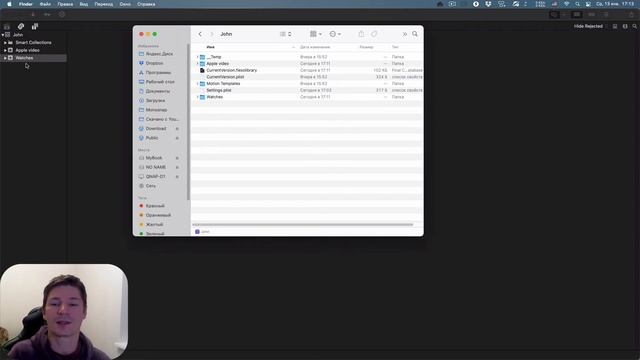640x360 pixels.
Task: Select the CurrentVersion.plist file row
Action: pyautogui.click(x=307, y=77)
